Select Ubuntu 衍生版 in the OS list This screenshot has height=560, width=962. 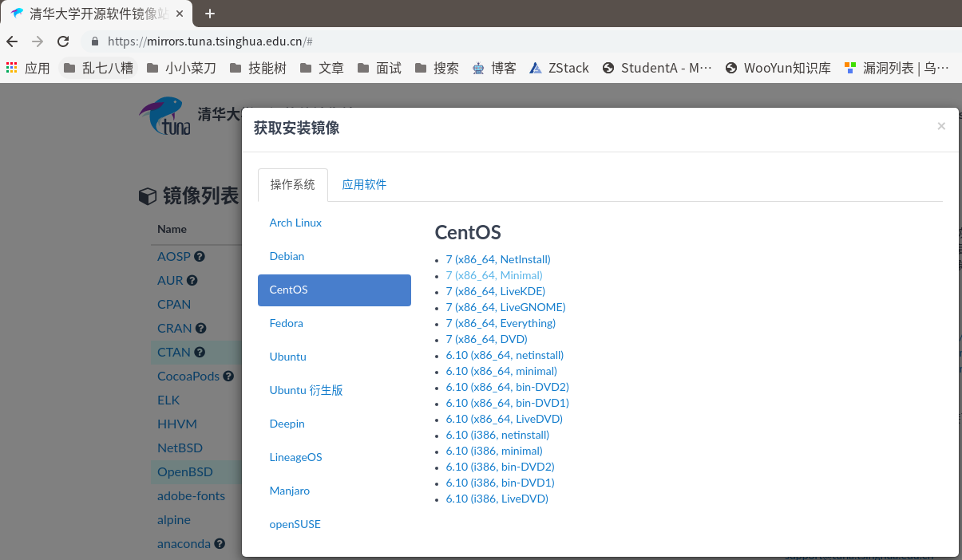click(x=335, y=391)
